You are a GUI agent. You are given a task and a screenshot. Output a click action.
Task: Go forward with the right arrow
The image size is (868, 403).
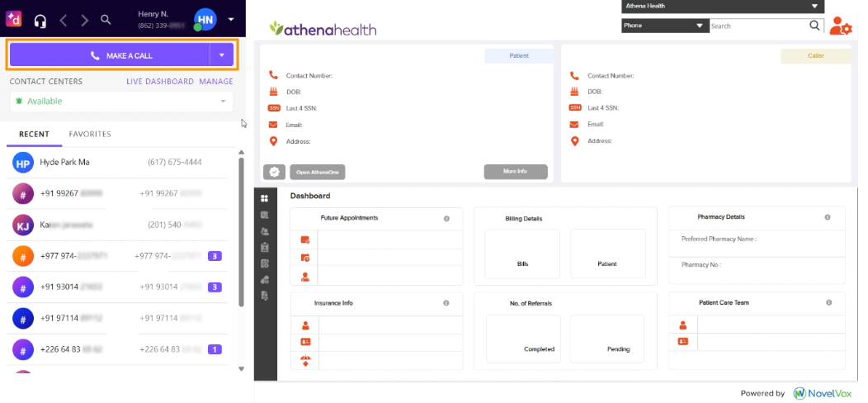point(85,21)
